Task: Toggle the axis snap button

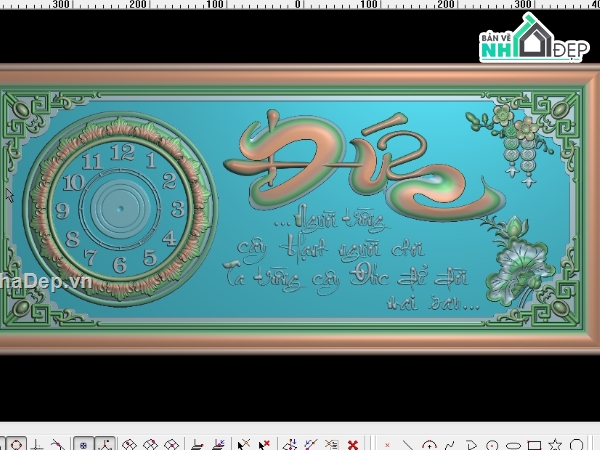Action: pos(105,445)
